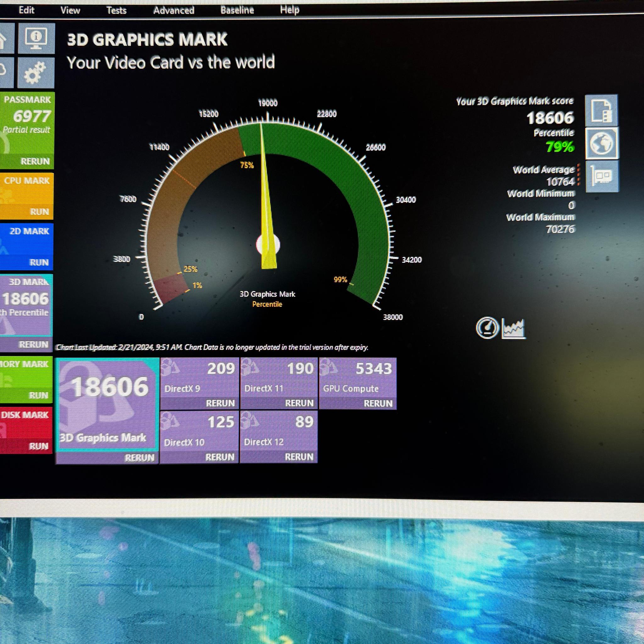Click the 209 DirectX 9 score
Image resolution: width=644 pixels, height=644 pixels.
(x=221, y=369)
